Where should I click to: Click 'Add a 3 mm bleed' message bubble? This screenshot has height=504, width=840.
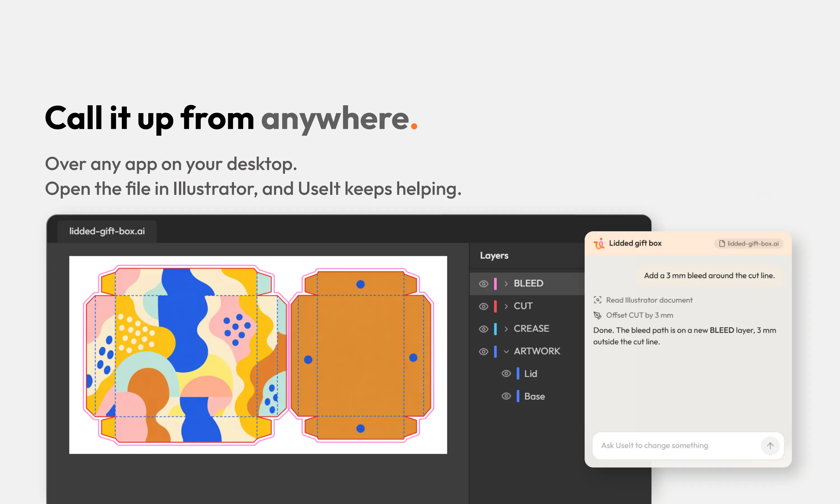pyautogui.click(x=709, y=276)
